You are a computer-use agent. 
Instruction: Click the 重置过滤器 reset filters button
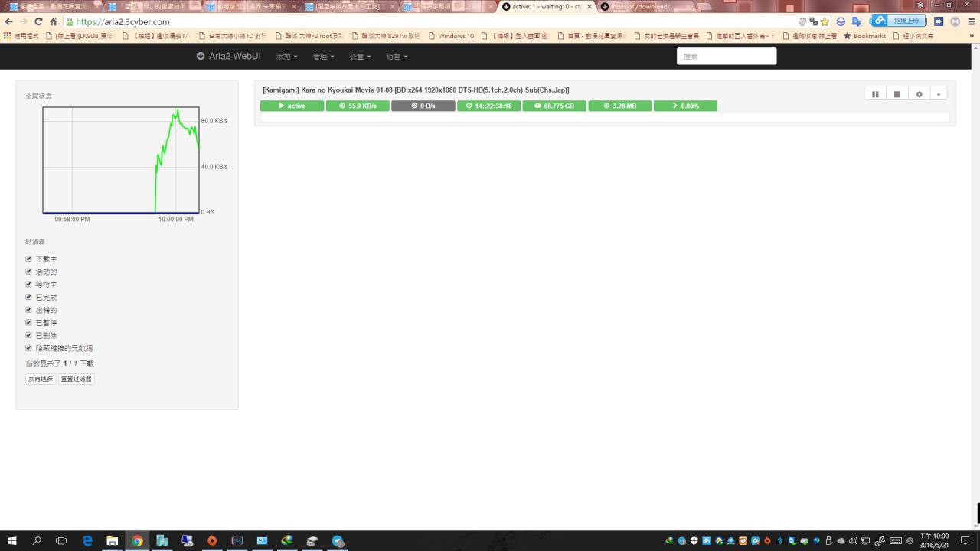77,379
